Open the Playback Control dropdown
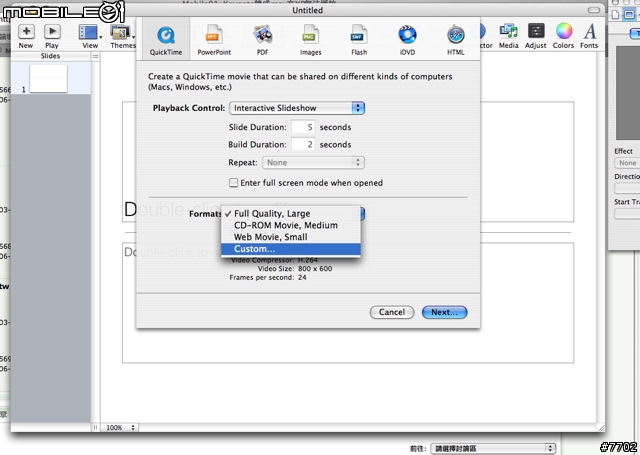This screenshot has height=455, width=640. coord(297,108)
